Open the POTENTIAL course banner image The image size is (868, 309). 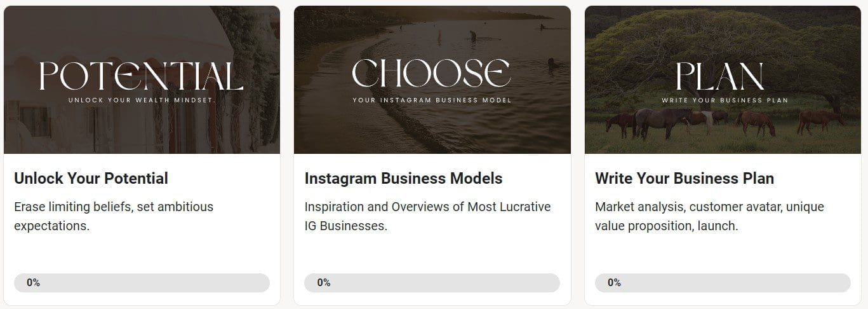coord(142,79)
